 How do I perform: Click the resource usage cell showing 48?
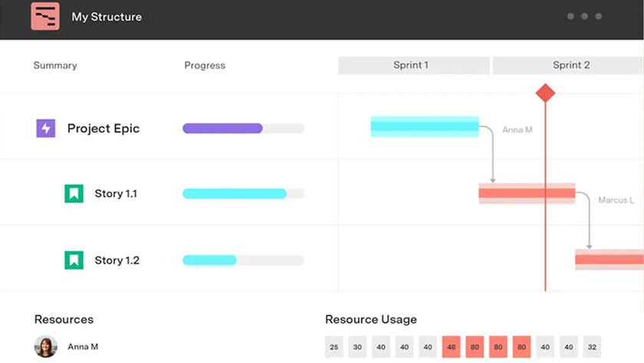coord(452,347)
